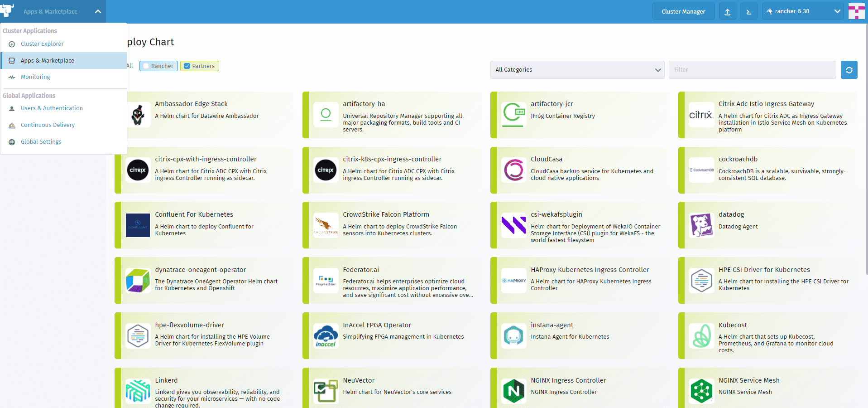868x408 pixels.
Task: Open the All Categories dropdown
Action: point(577,70)
